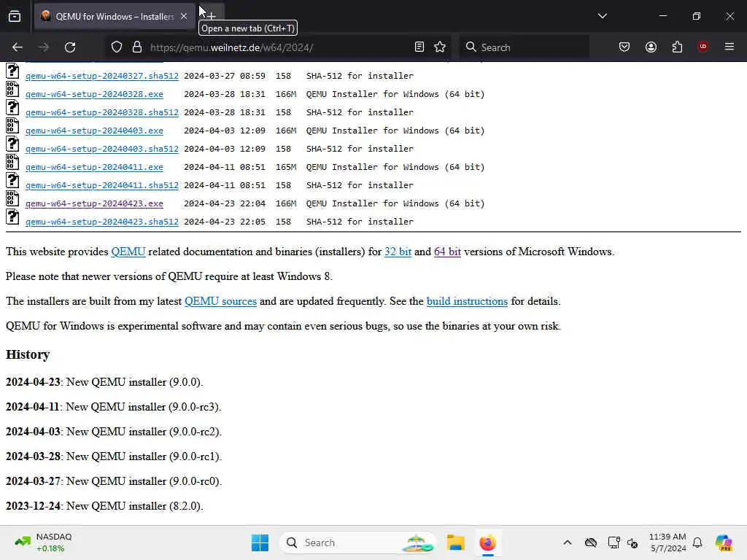The height and width of the screenshot is (560, 747).
Task: Open NASDAQ widget in taskbar
Action: [44, 542]
